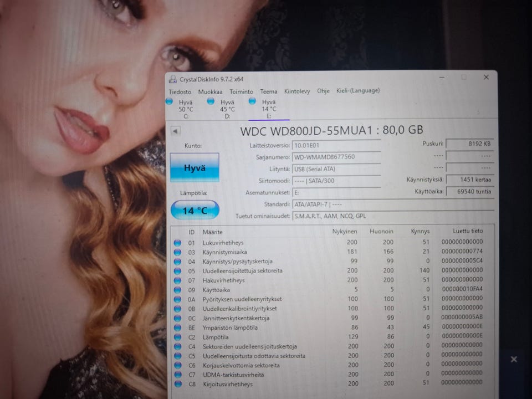Screen dimensions: 532x399
Task: Open the Ohje menu
Action: (x=323, y=91)
